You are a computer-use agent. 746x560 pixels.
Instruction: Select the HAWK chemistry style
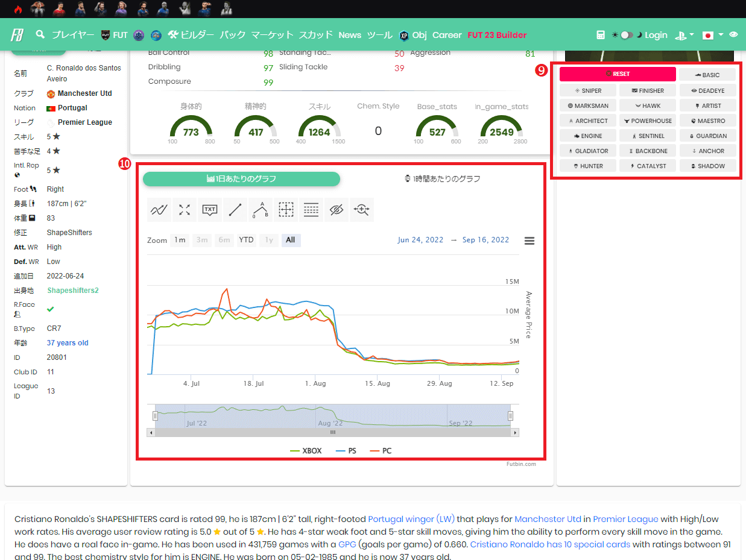click(648, 105)
